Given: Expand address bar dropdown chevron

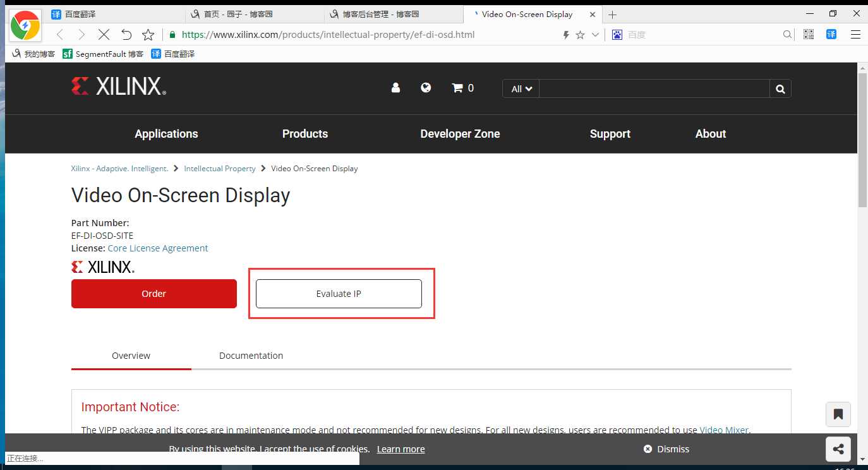Looking at the screenshot, I should click(595, 35).
